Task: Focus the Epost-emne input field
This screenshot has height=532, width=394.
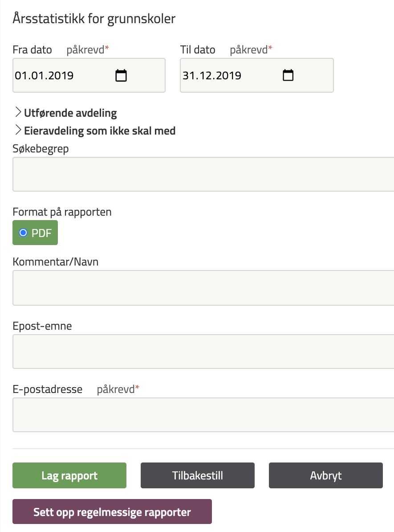Action: click(x=203, y=352)
